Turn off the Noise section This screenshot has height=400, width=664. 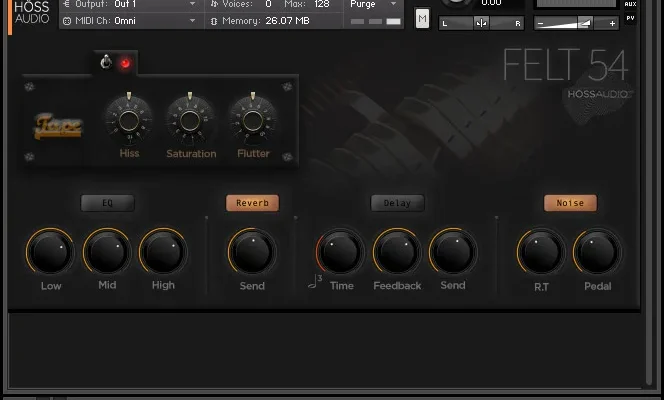pyautogui.click(x=570, y=203)
